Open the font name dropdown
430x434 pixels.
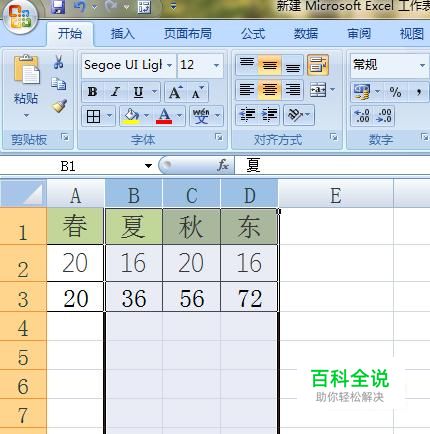170,65
